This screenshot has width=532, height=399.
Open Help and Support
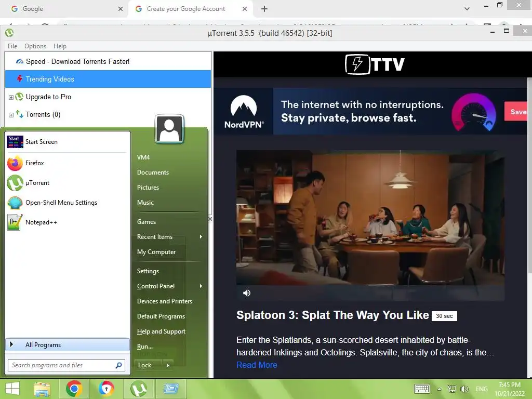(x=161, y=331)
